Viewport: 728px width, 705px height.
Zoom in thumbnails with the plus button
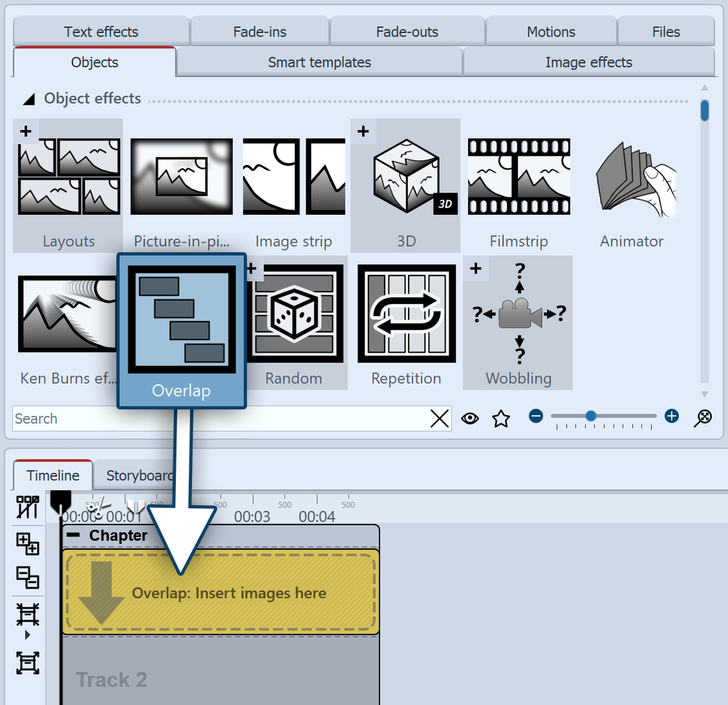[671, 417]
